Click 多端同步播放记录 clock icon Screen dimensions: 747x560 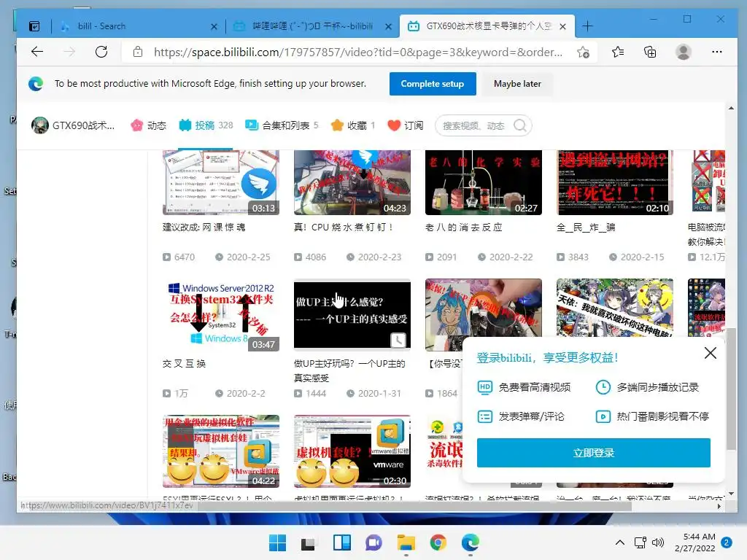[x=603, y=387]
